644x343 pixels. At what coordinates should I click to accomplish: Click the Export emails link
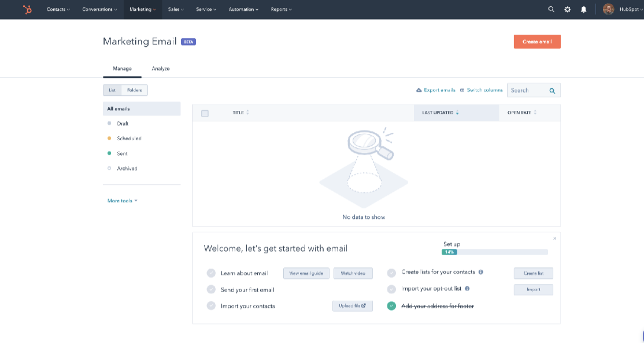(439, 90)
